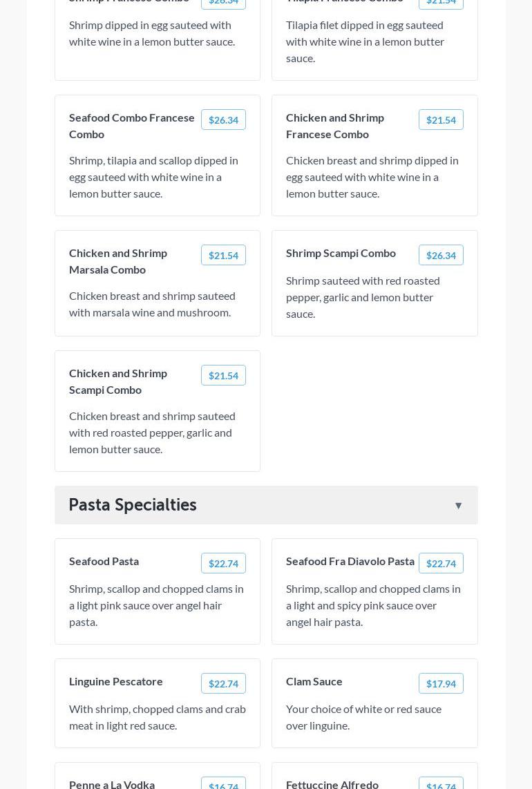Click the Pasta Specialties section header
532x789 pixels.
tap(133, 505)
